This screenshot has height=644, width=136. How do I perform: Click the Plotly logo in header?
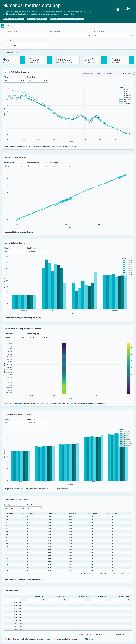click(x=122, y=9)
